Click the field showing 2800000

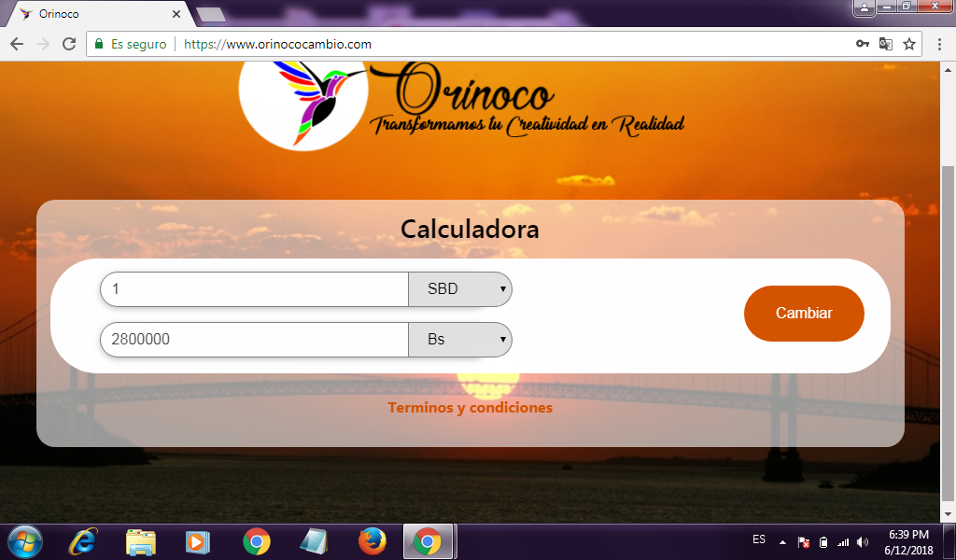[x=254, y=340]
